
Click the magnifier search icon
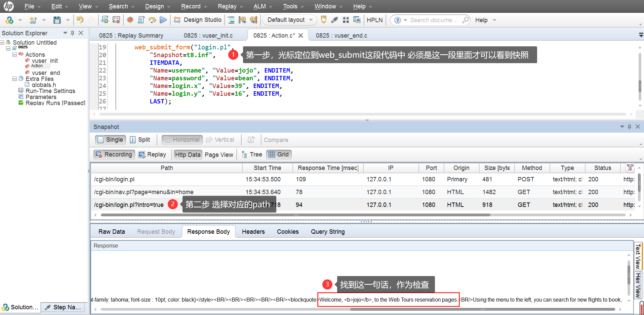tap(466, 20)
